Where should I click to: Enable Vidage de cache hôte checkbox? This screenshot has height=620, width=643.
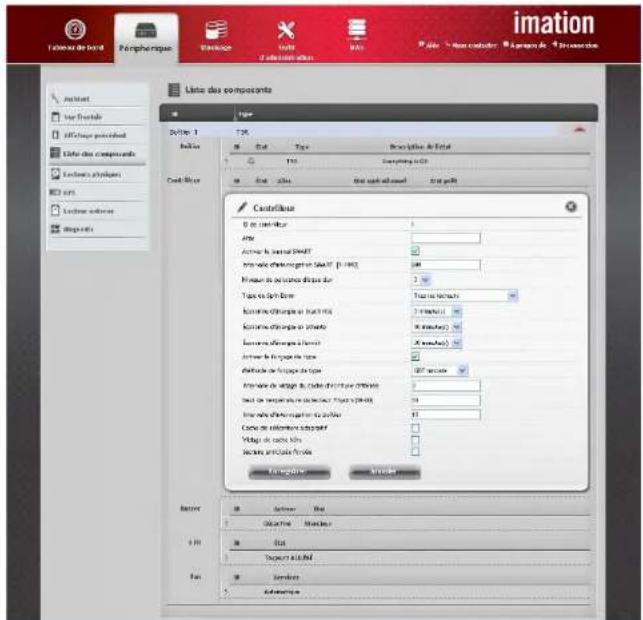coord(415,440)
